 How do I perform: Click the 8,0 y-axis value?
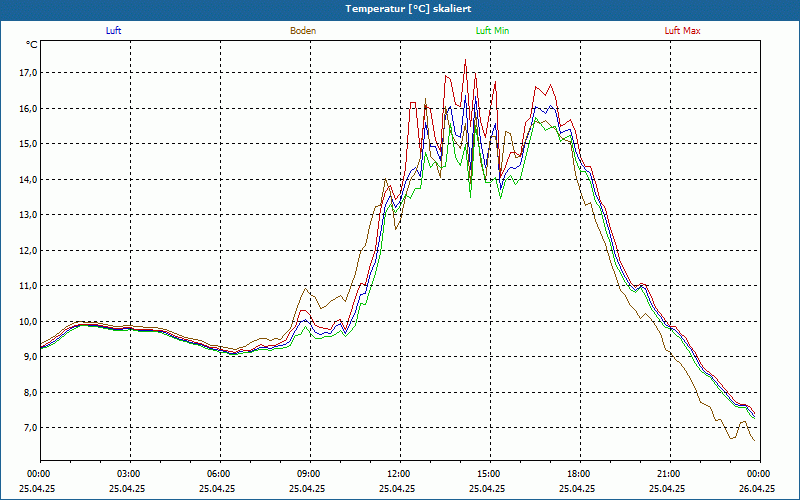pos(31,392)
